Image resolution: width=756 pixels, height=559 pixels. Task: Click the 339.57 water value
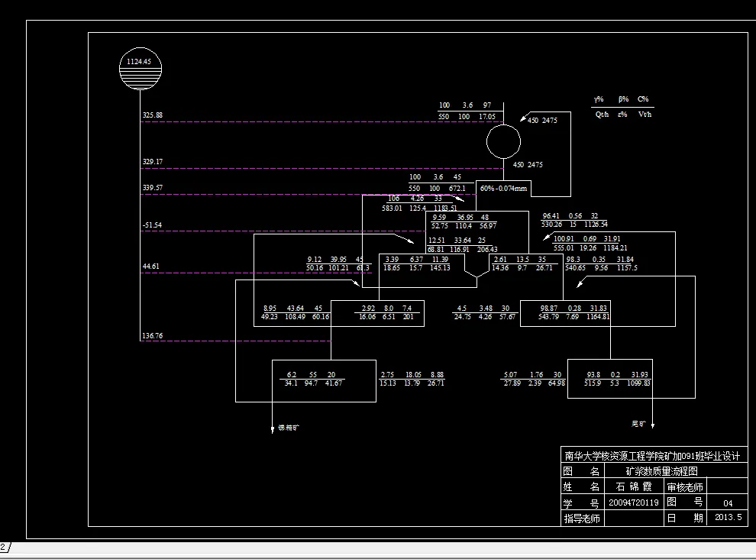153,188
